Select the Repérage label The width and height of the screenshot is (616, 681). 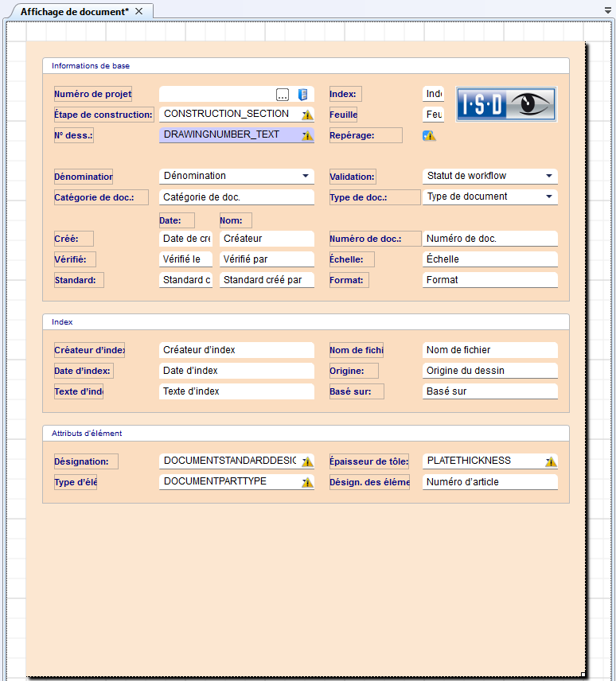tap(366, 135)
